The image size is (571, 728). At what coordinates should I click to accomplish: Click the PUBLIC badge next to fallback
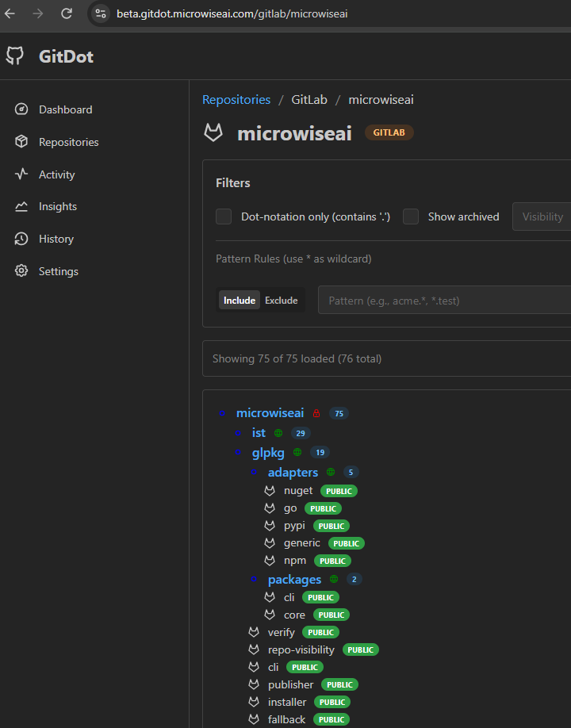pos(331,719)
